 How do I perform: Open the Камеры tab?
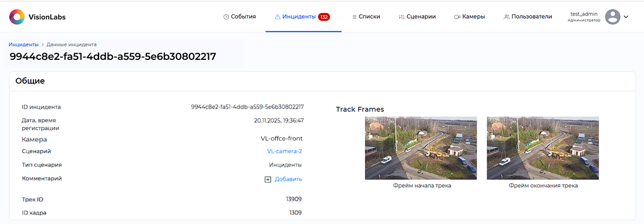470,17
